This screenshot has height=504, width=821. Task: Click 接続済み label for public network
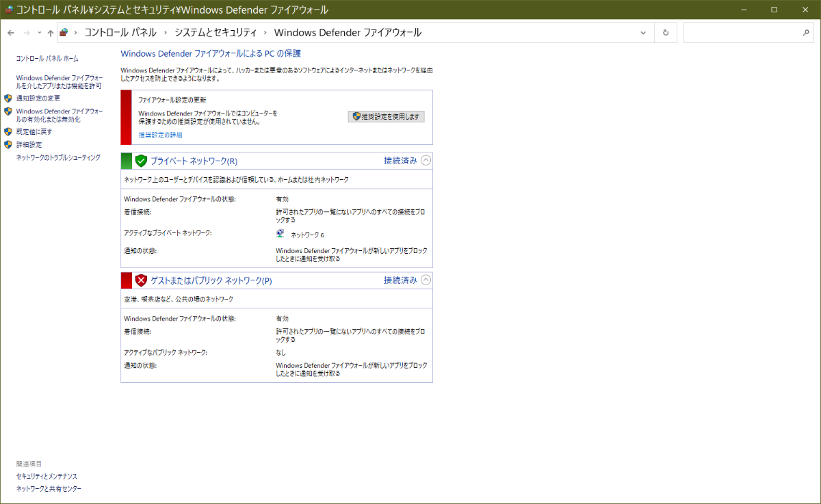point(400,280)
